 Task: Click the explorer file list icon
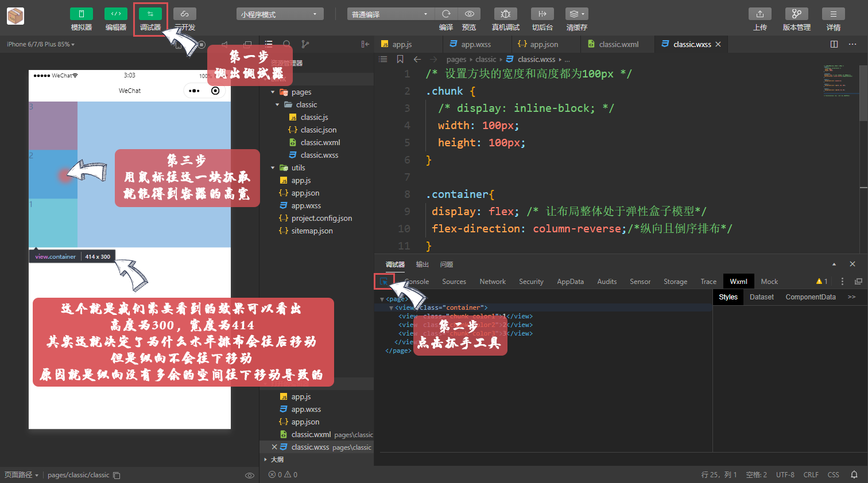click(x=269, y=44)
